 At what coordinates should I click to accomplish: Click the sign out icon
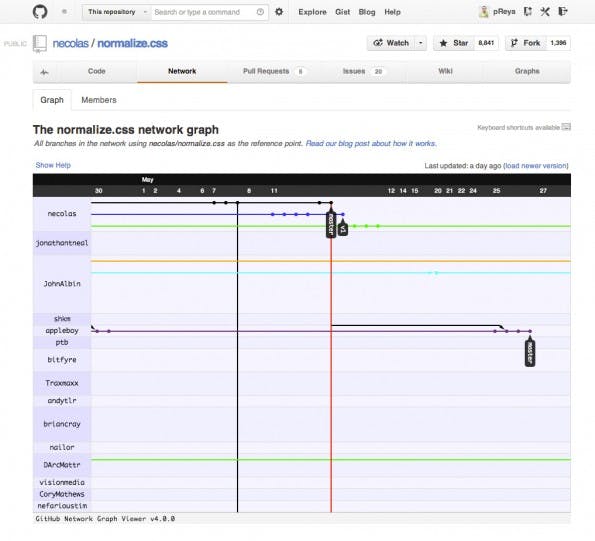563,12
